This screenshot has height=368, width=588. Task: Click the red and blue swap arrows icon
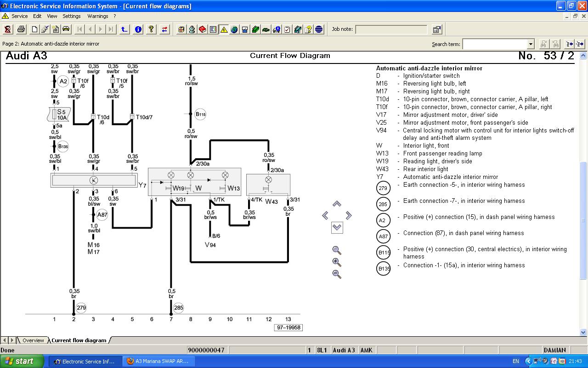(x=164, y=29)
